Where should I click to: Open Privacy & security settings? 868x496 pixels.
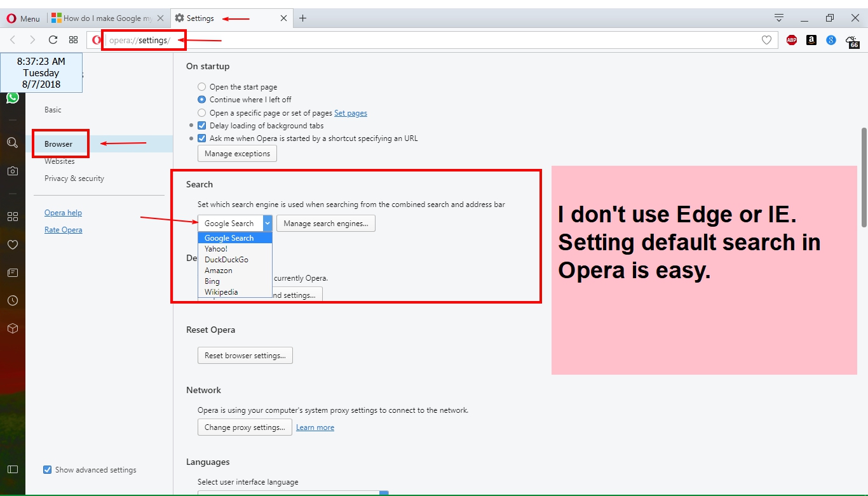pos(74,178)
